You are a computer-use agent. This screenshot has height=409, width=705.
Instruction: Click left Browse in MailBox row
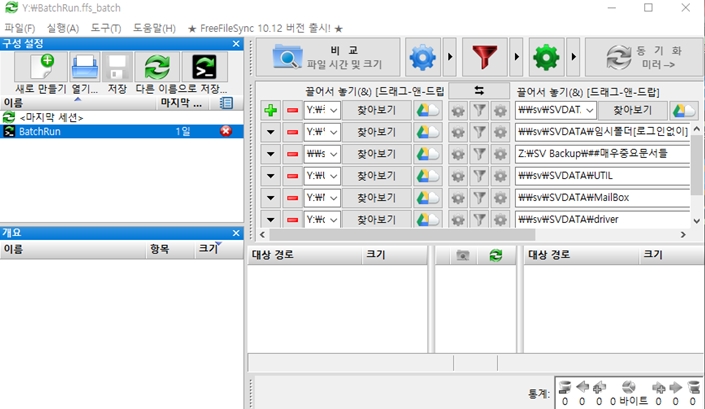pos(376,198)
